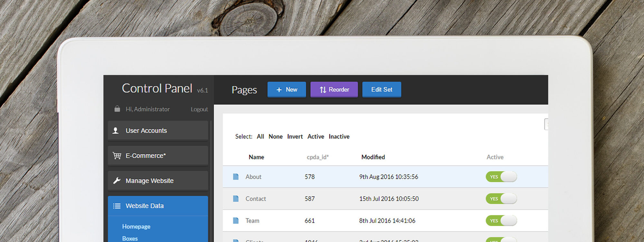Click the About page document icon
The image size is (644, 242).
tap(236, 177)
